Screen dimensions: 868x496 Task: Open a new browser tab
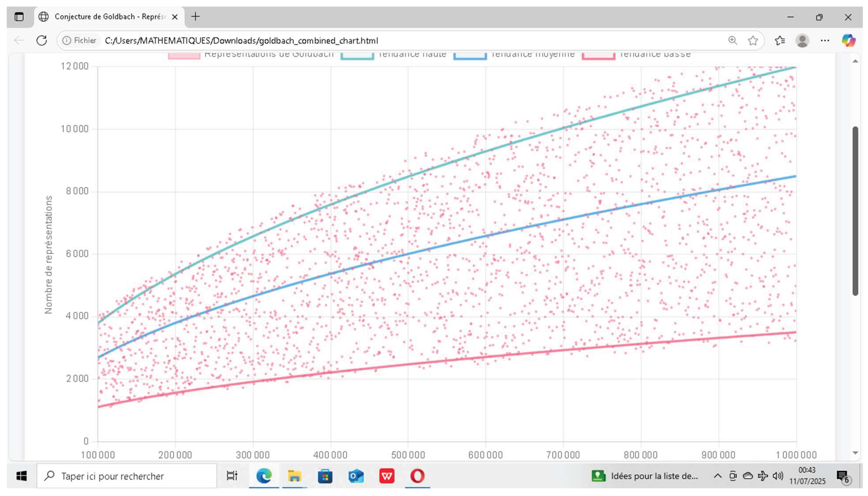pyautogui.click(x=195, y=16)
